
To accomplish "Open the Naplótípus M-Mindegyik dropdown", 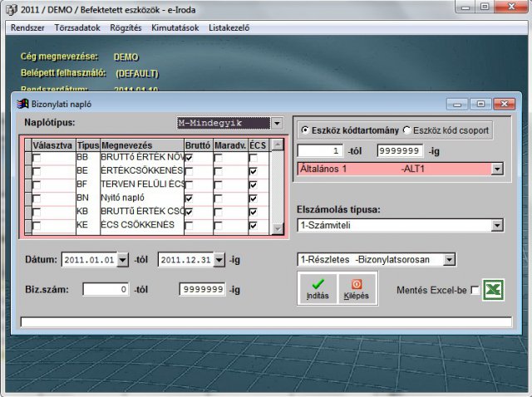I will (277, 123).
